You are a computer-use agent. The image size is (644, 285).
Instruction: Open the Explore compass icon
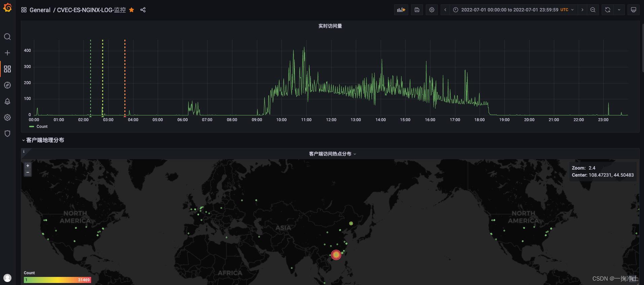pos(7,85)
